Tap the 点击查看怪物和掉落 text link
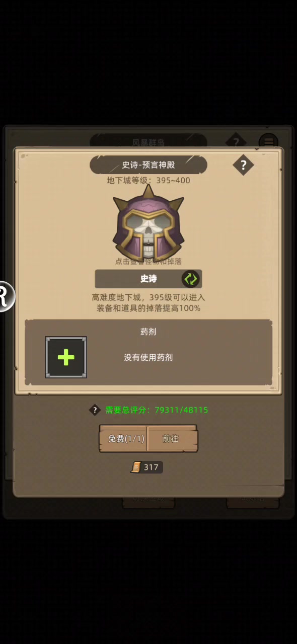 coord(148,262)
